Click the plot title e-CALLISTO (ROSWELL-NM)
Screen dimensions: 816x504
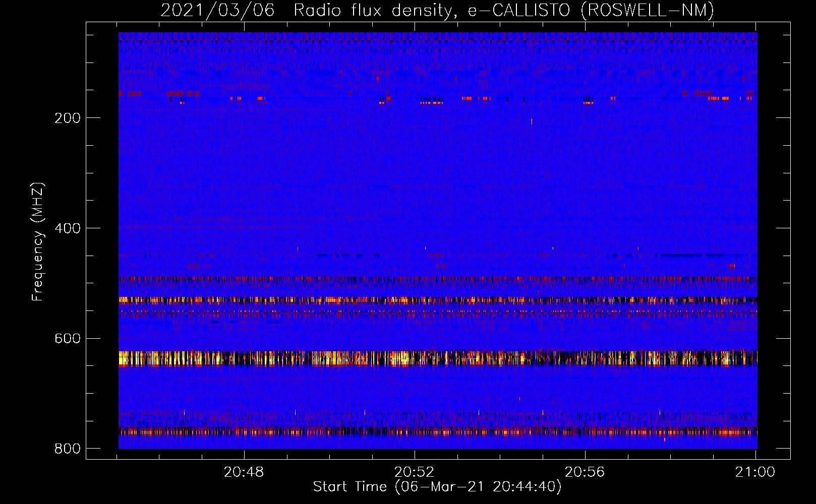coord(591,10)
